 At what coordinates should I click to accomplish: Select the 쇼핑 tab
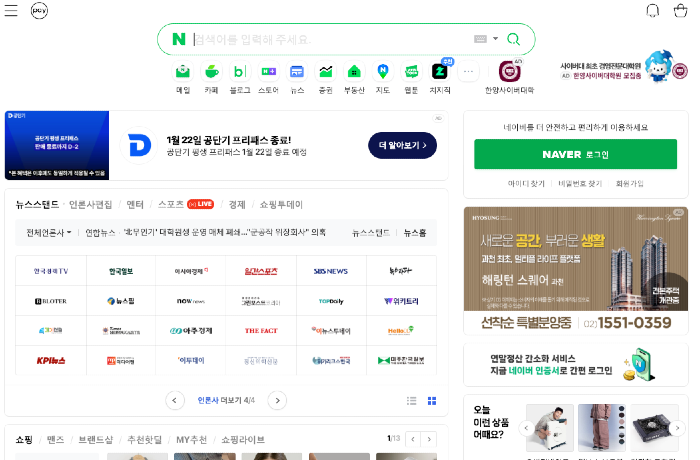tap(24, 440)
